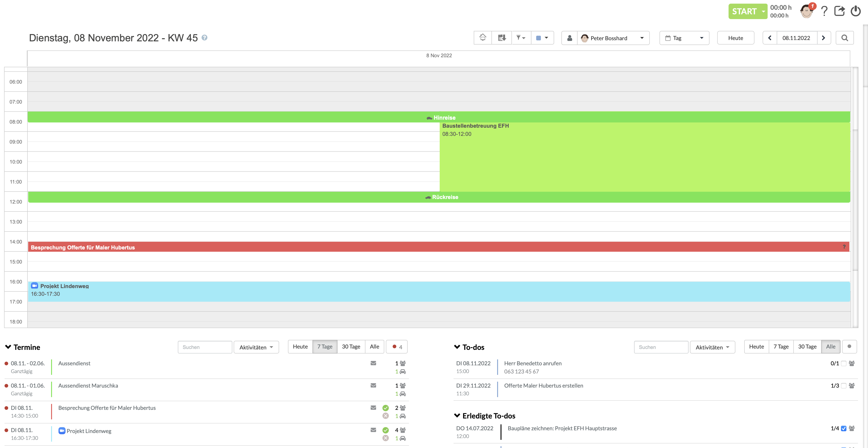This screenshot has height=448, width=868.
Task: Go to previous day arrow
Action: (770, 38)
